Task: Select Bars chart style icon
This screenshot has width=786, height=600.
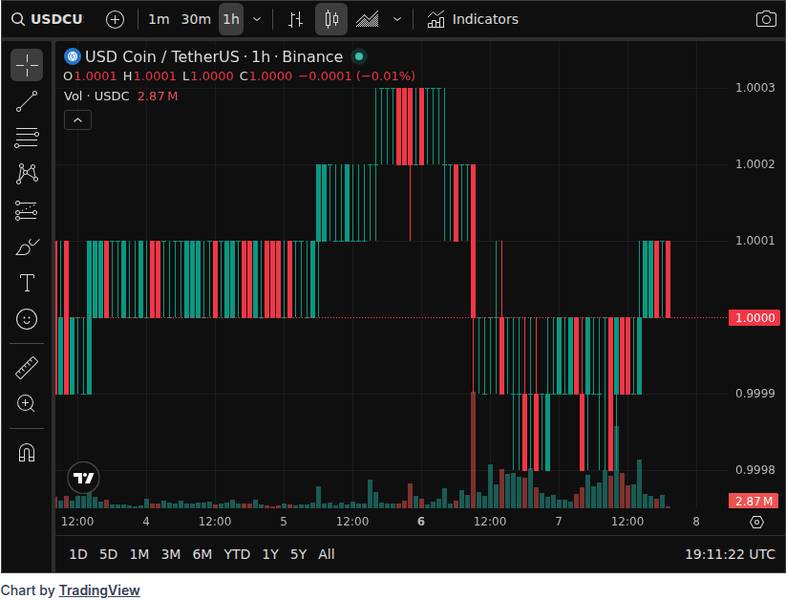Action: (295, 20)
